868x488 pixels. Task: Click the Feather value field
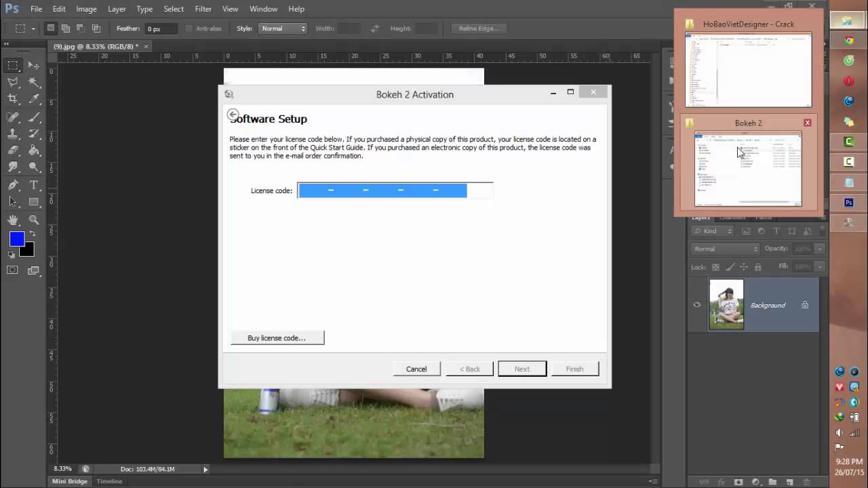click(161, 28)
